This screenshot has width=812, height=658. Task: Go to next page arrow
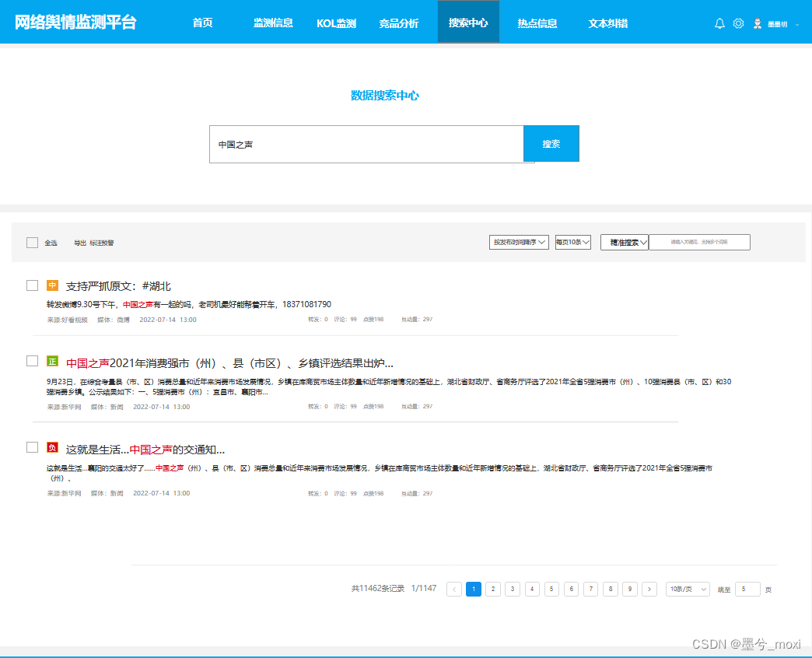tap(649, 589)
